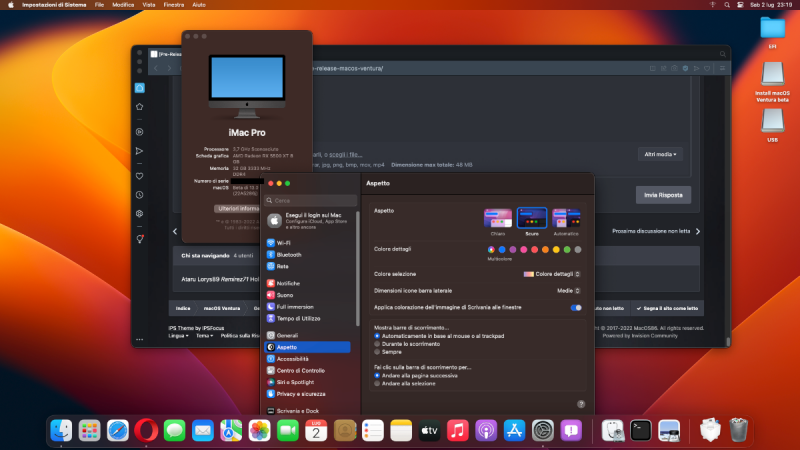The image size is (800, 450).
Task: Expand the 'Altri media' dropdown
Action: point(661,154)
